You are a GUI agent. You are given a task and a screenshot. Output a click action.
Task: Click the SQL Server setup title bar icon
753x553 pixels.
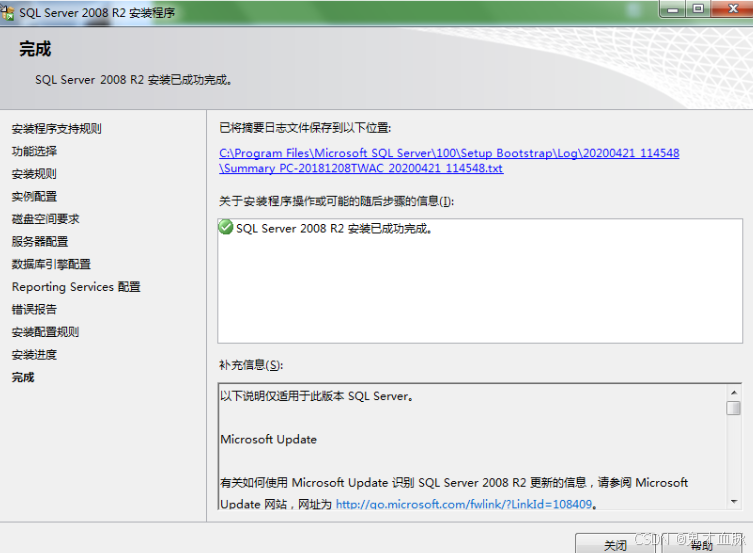7,12
